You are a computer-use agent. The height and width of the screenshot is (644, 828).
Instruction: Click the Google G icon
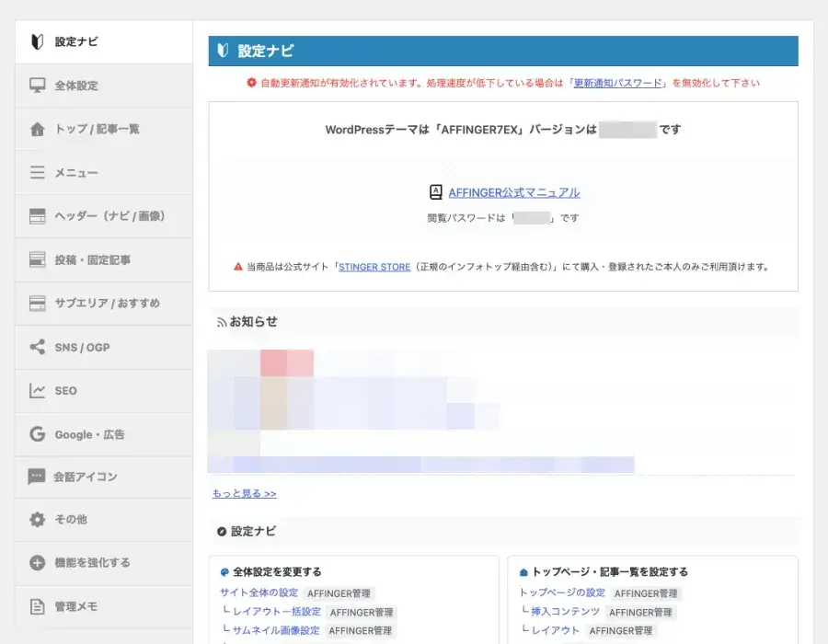coord(37,434)
